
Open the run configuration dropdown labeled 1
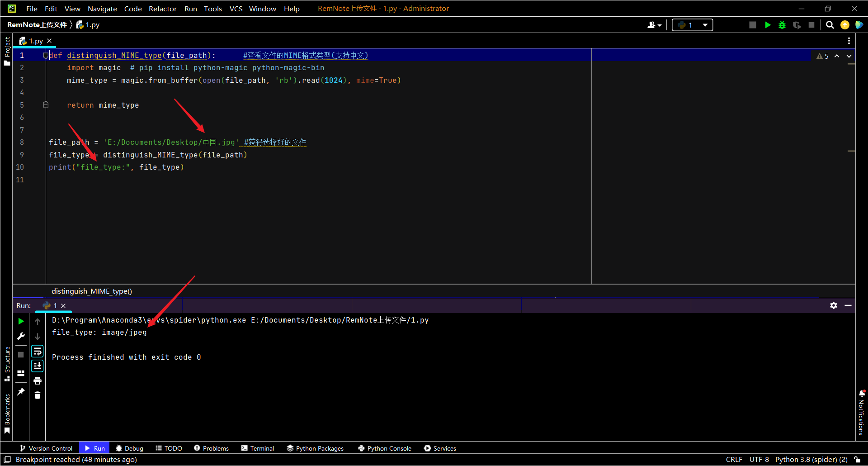(x=693, y=25)
